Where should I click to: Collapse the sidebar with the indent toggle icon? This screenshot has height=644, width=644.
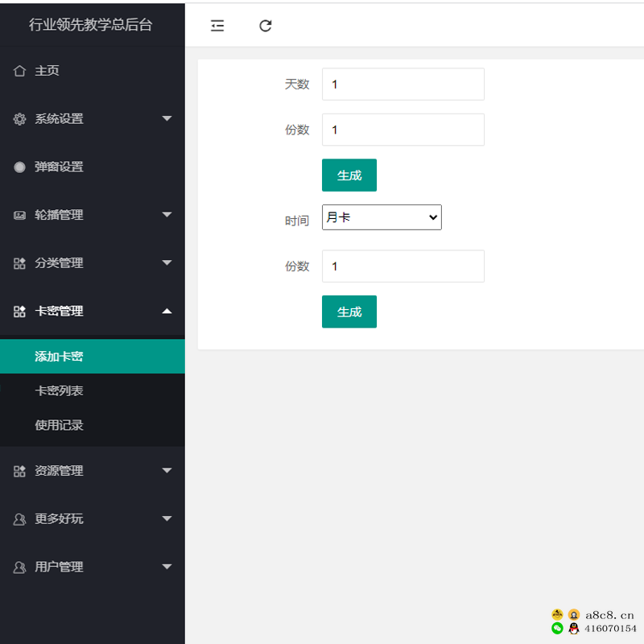(x=217, y=26)
